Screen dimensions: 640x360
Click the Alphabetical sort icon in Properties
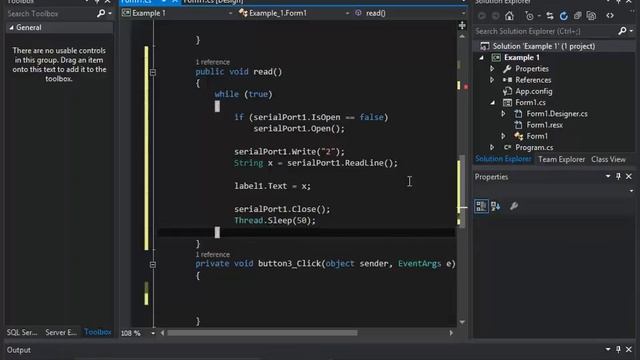[496, 206]
